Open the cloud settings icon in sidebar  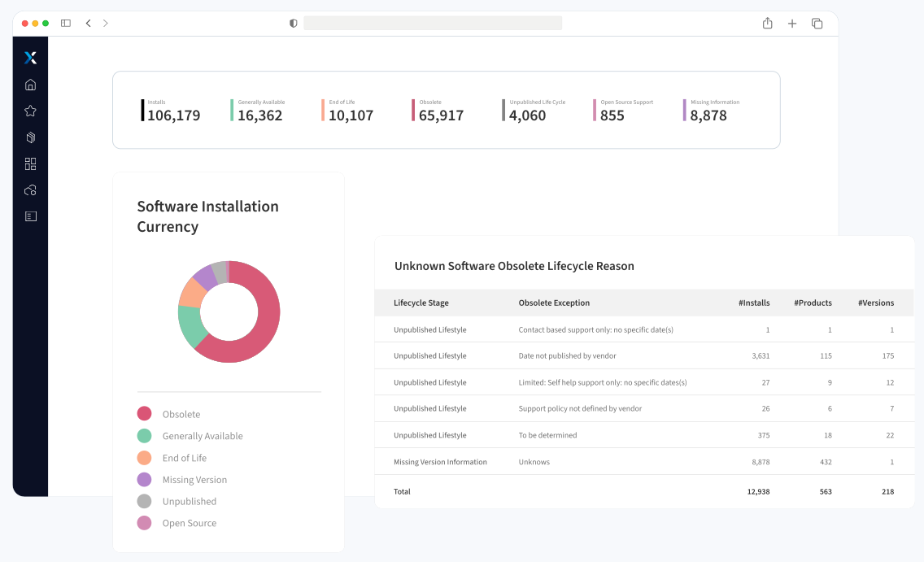point(31,190)
